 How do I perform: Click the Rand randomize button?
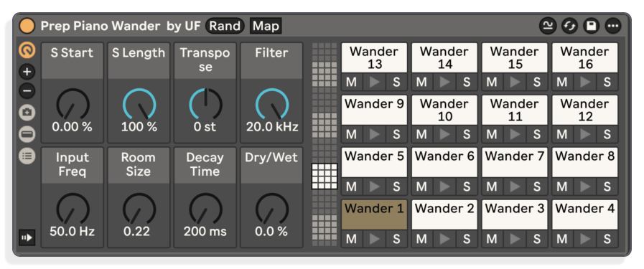point(225,27)
